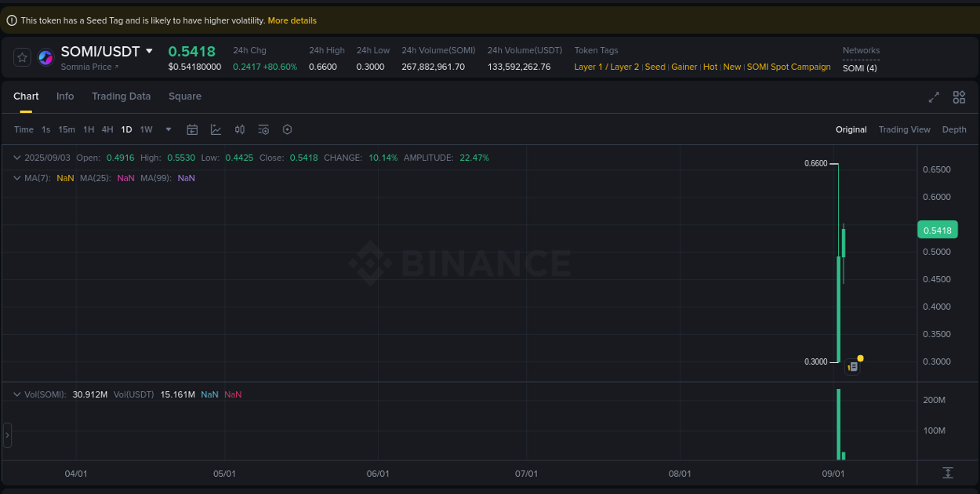Screen dimensions: 980x494
Task: Open the chart preferences gear icon
Action: (x=287, y=129)
